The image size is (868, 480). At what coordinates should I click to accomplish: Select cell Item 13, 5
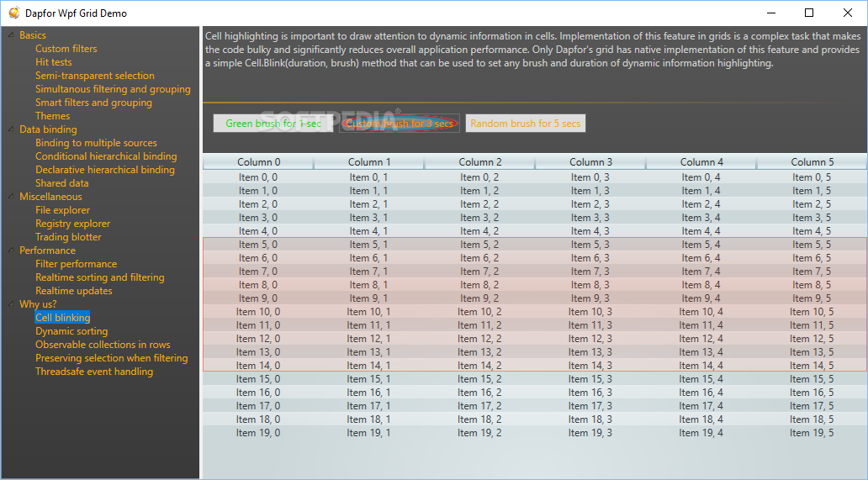pyautogui.click(x=812, y=351)
